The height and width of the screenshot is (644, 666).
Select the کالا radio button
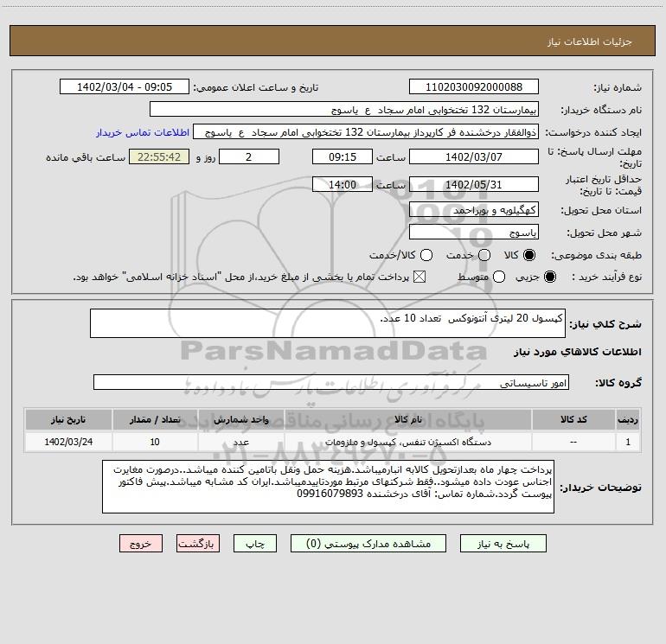(x=529, y=255)
